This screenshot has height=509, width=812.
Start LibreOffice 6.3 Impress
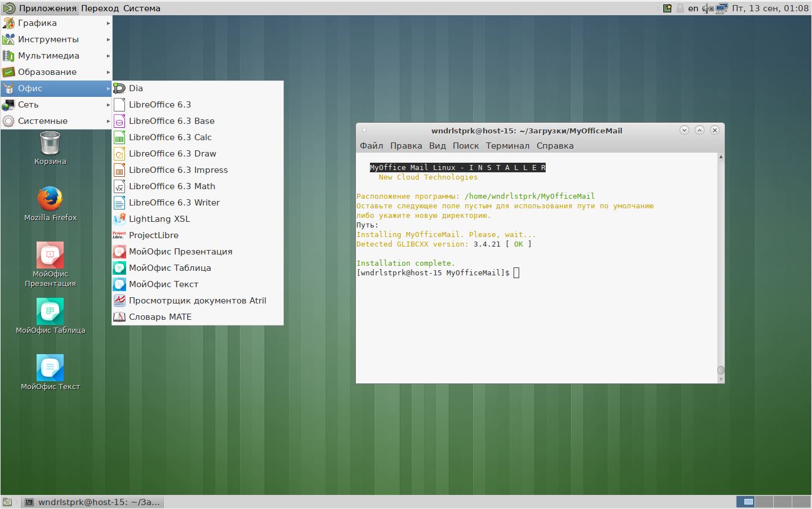(x=198, y=170)
